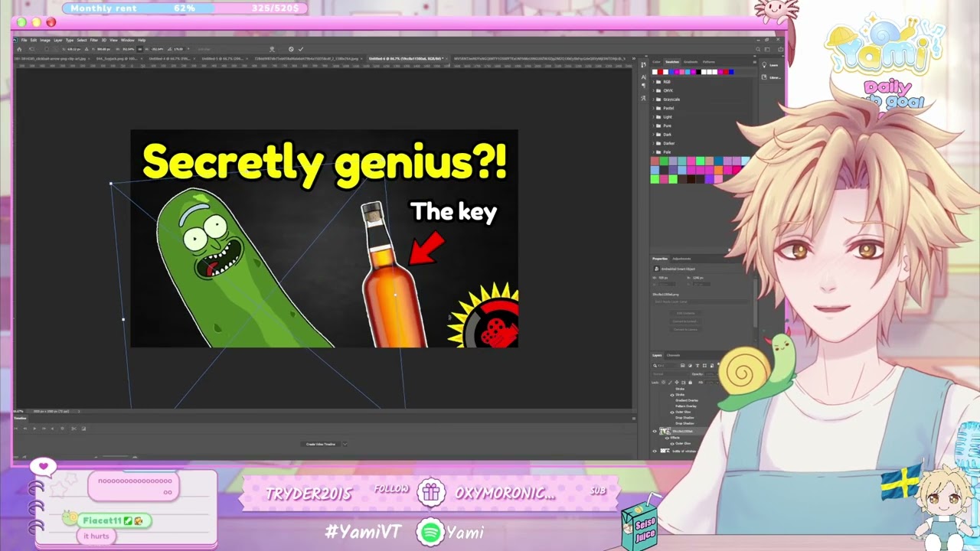Switch to the Patterns tab

[x=709, y=62]
